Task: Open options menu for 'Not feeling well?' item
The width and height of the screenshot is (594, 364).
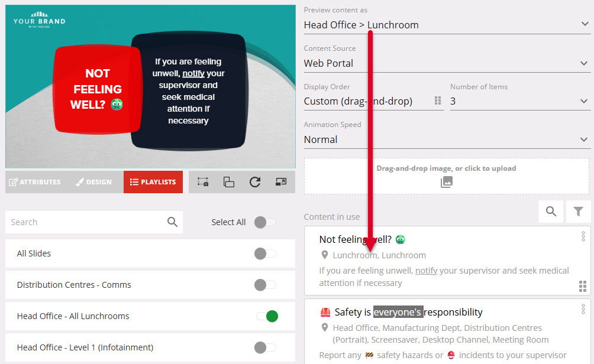Action: [x=583, y=237]
